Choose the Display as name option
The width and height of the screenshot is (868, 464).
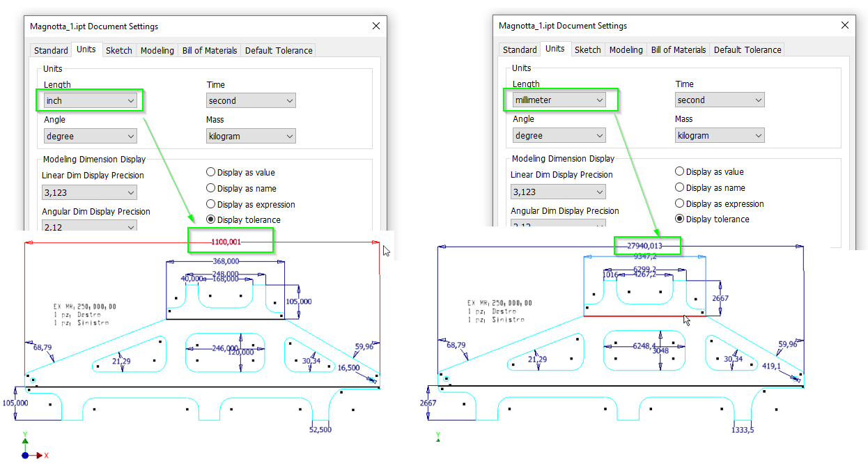210,188
